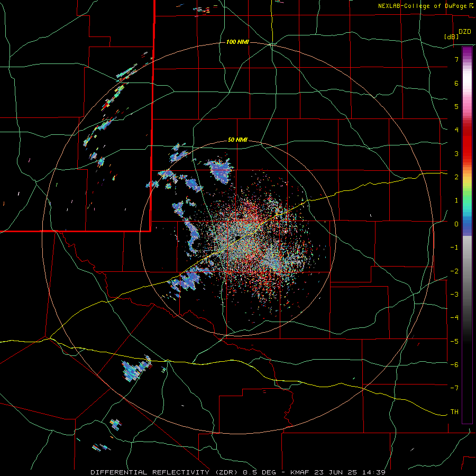Click the DZD product code label
Viewport: 476px width, 476px height.
tap(465, 32)
